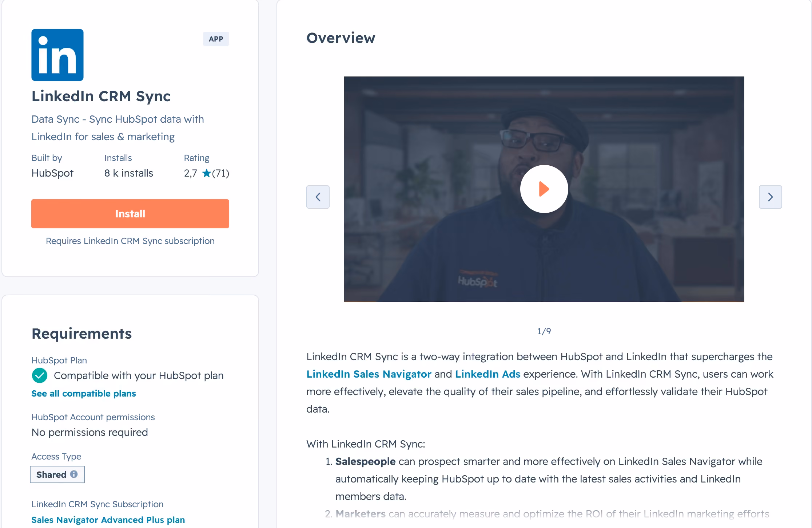Click the Overview heading

pyautogui.click(x=341, y=38)
